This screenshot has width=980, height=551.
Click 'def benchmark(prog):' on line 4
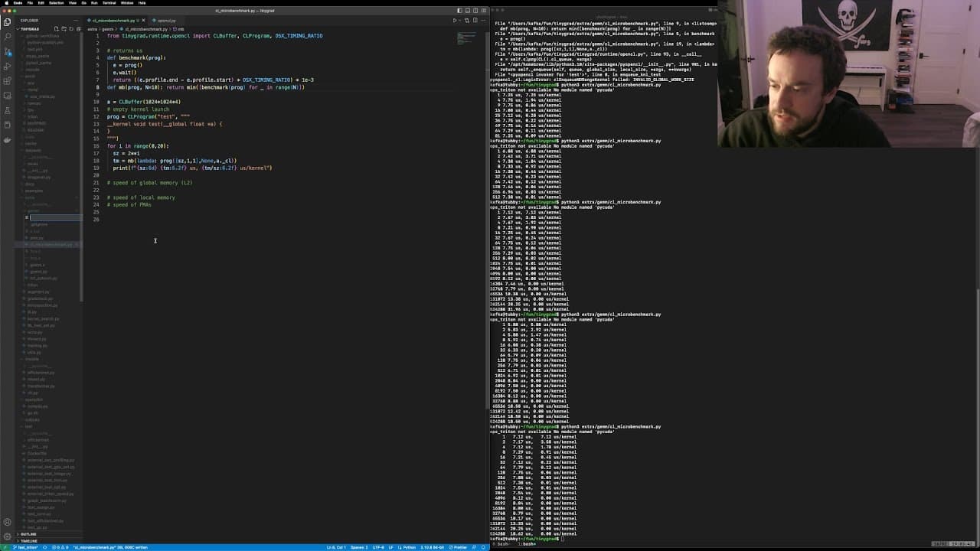point(136,57)
